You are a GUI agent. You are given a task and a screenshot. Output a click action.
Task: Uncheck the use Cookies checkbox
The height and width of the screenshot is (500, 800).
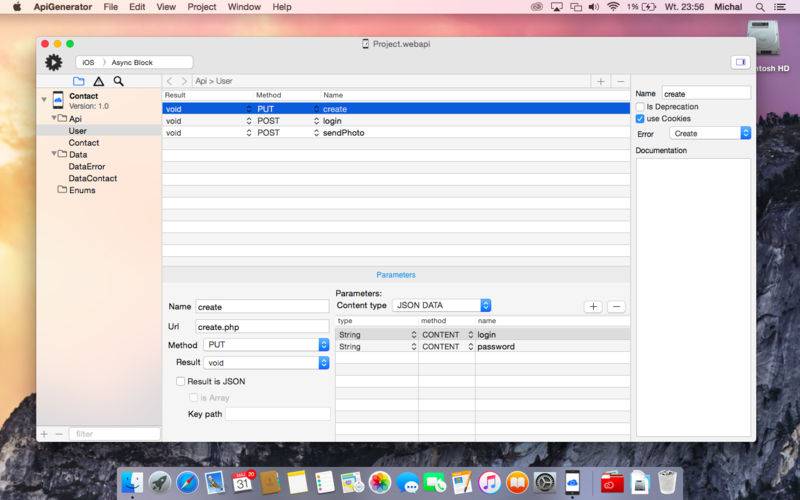tap(641, 118)
